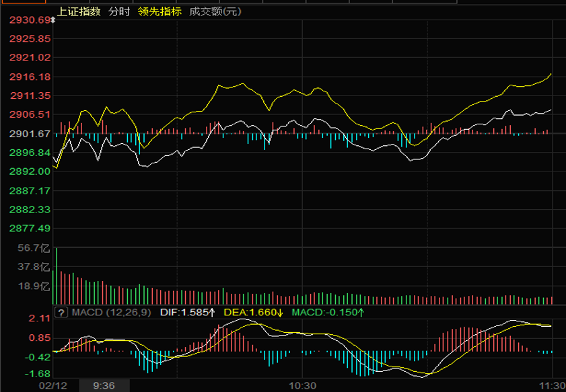Click the 2901.67 baseline price label

[x=30, y=134]
